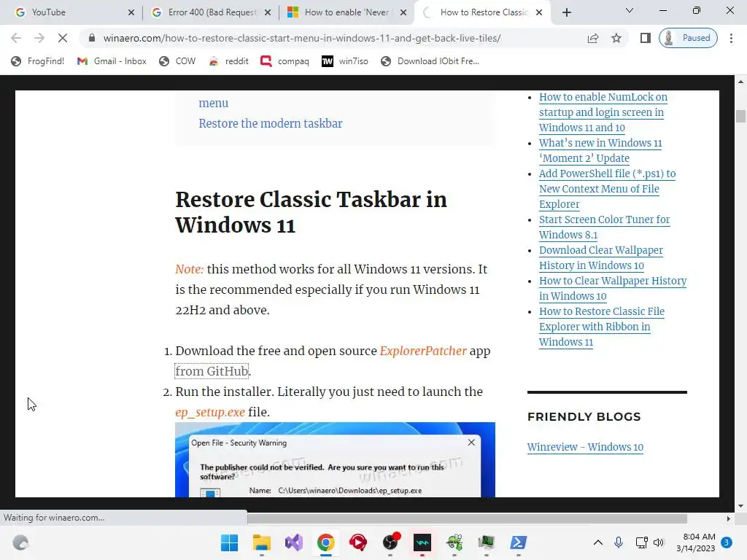747x560 pixels.
Task: Click the speaker volume tray icon
Action: pos(659,542)
